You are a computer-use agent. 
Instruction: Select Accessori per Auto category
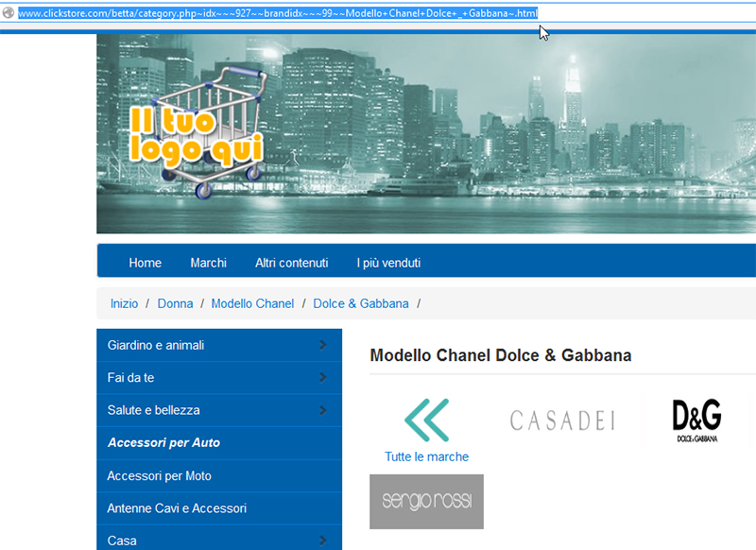tap(219, 443)
